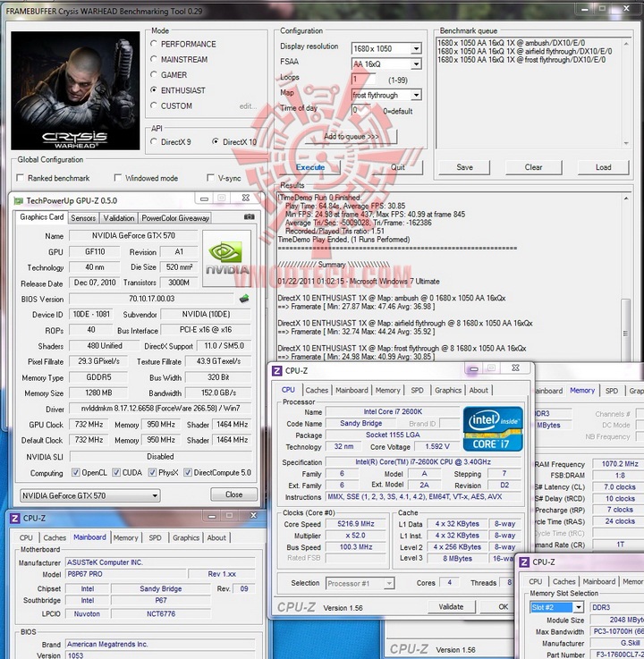This screenshot has height=659, width=644.
Task: Click the Z icon of the CPU-Z SPD window
Action: (524, 562)
